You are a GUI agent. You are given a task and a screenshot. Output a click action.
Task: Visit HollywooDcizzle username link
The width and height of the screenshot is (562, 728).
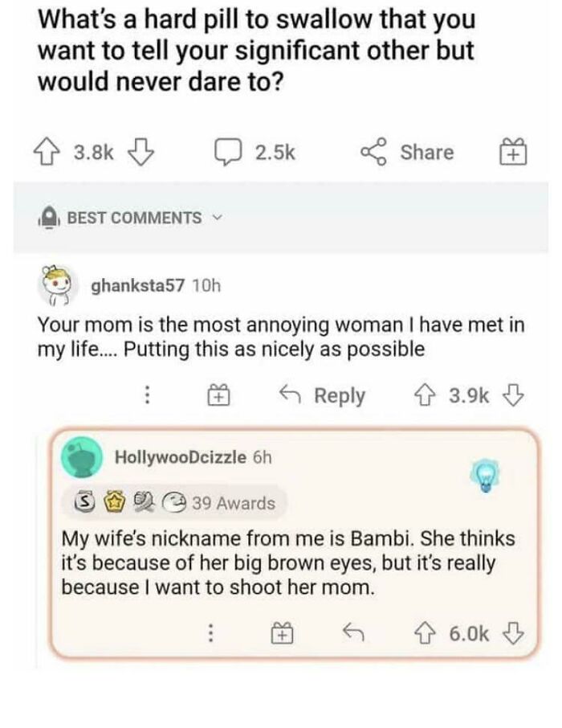[x=181, y=457]
